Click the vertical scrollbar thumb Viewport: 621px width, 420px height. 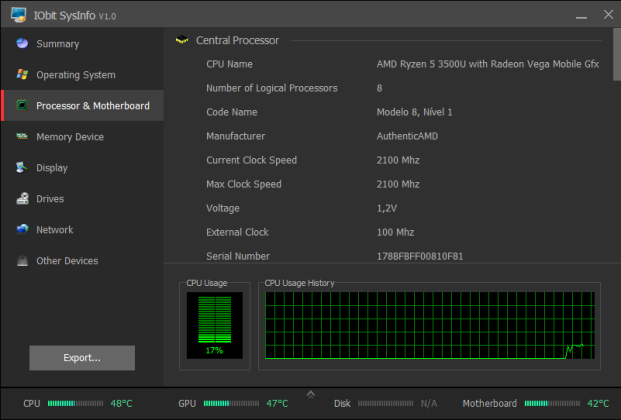(617, 54)
